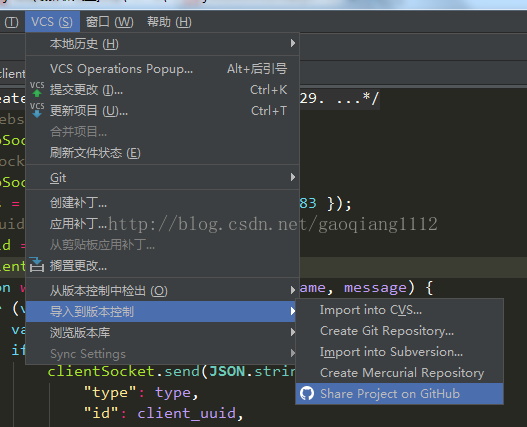Expand the 浏览版本库 submenu arrow

(x=293, y=332)
